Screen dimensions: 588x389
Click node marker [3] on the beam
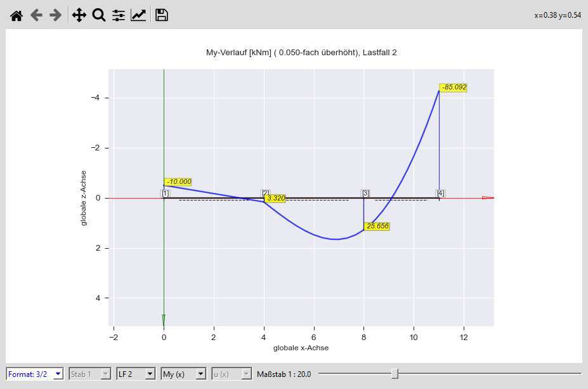365,193
